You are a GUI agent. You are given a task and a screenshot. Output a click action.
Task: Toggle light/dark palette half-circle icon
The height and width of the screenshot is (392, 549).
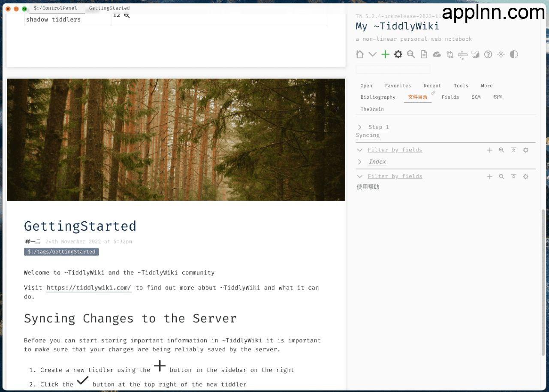pos(514,54)
